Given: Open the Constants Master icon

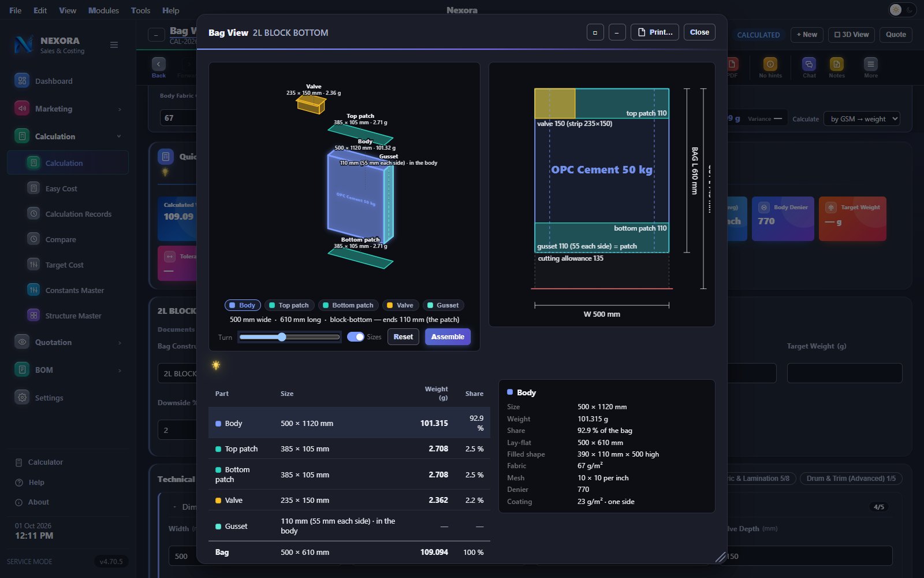Looking at the screenshot, I should click(33, 290).
